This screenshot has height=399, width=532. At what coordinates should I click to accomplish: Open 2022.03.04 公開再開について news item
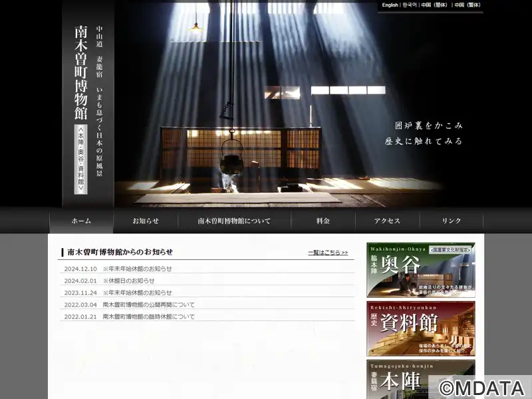point(148,305)
